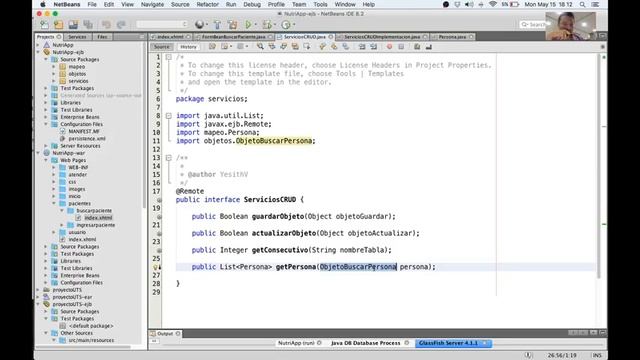Click the New Project toolbar icon

pyautogui.click(x=58, y=25)
